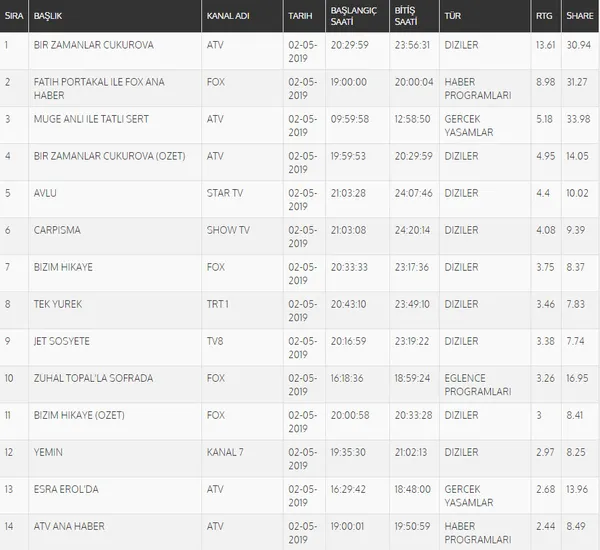Image resolution: width=600 pixels, height=550 pixels.
Task: Click end time 24:20:14
Action: point(412,230)
